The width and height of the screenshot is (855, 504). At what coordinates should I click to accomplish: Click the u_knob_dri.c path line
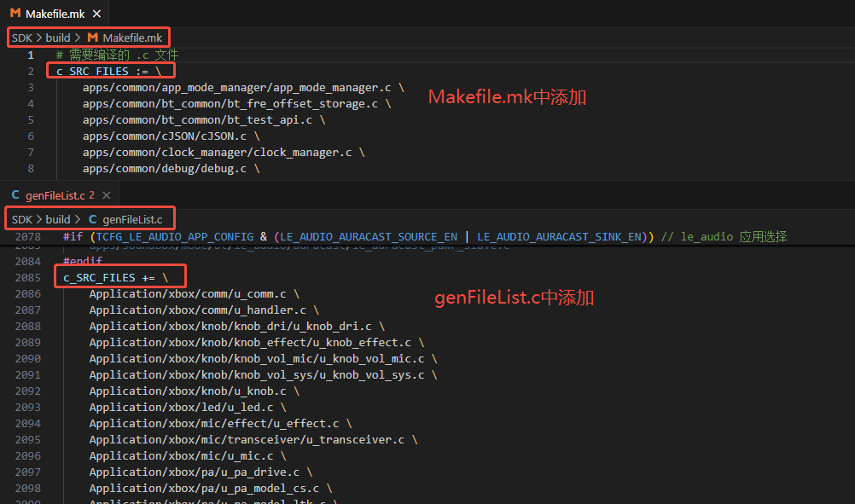pyautogui.click(x=236, y=327)
